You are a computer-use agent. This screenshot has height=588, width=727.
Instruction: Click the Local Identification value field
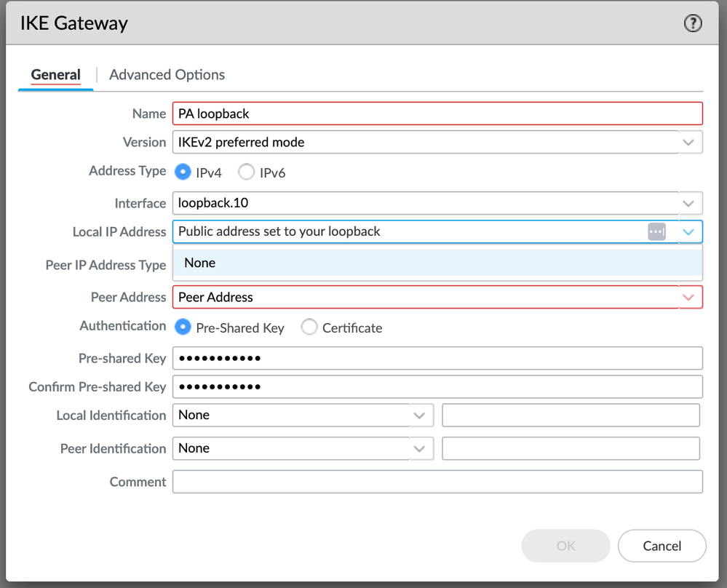(x=571, y=416)
